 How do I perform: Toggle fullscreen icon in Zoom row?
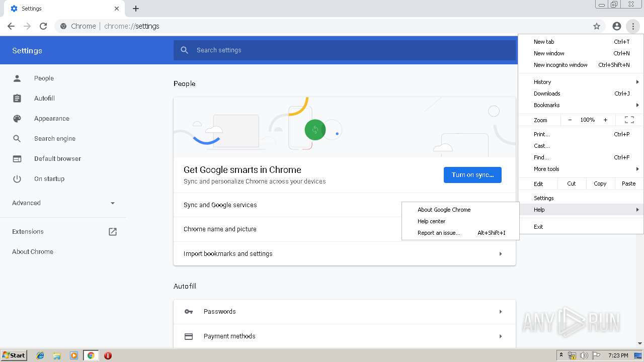point(629,120)
